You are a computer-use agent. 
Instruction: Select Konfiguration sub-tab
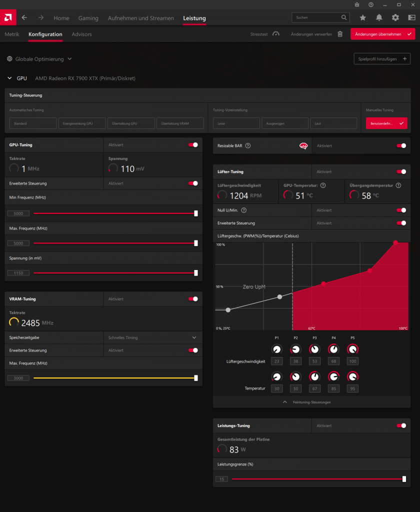point(45,34)
